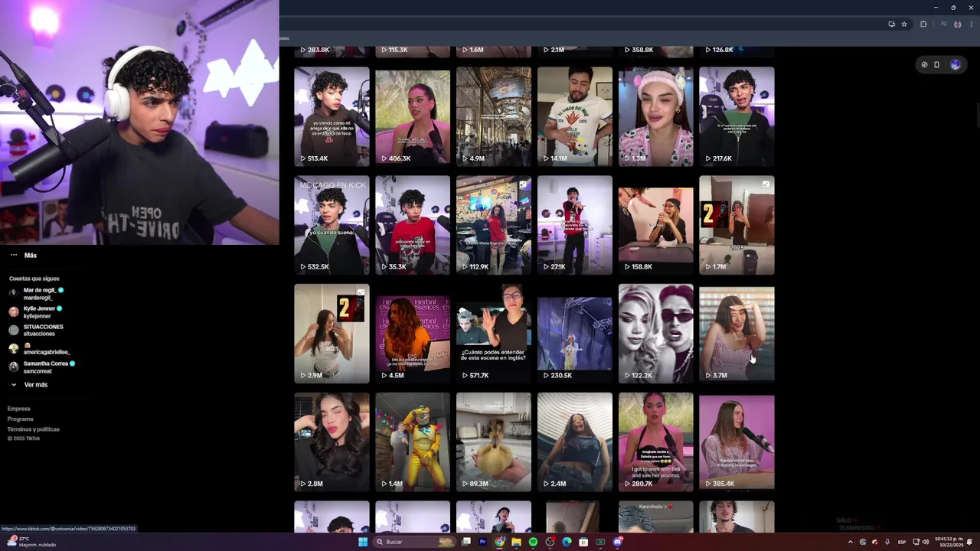Expand Ver más followed accounts
This screenshot has height=551, width=980.
29,384
